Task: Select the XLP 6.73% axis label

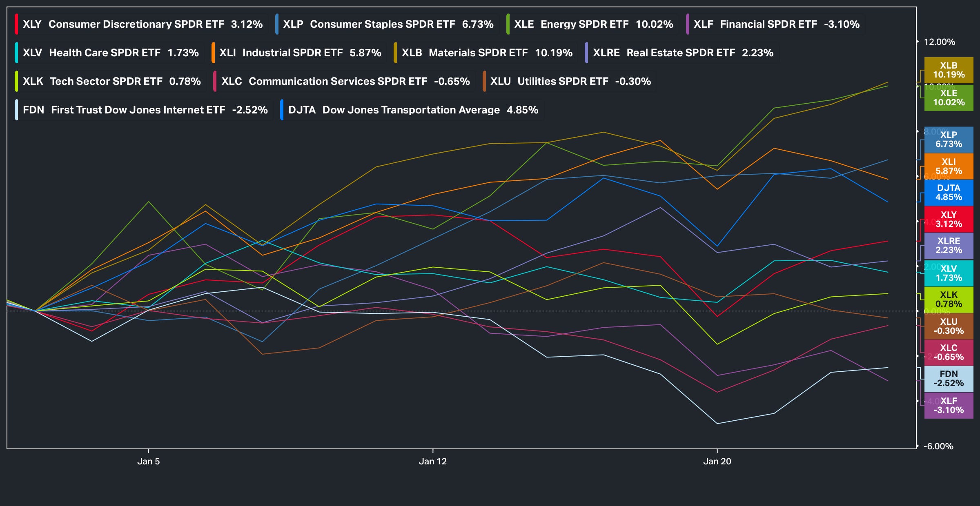Action: (x=948, y=140)
